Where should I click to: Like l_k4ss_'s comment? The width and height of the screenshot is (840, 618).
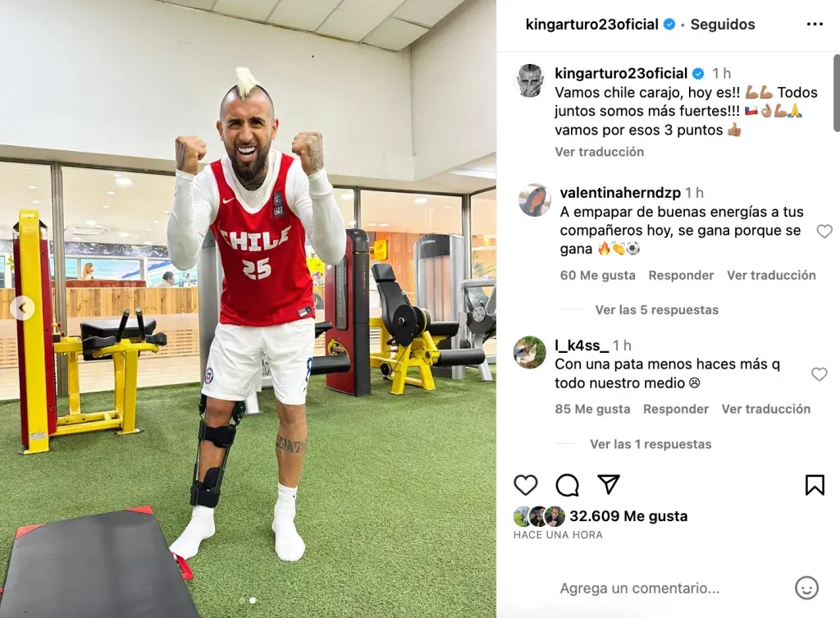tap(819, 374)
